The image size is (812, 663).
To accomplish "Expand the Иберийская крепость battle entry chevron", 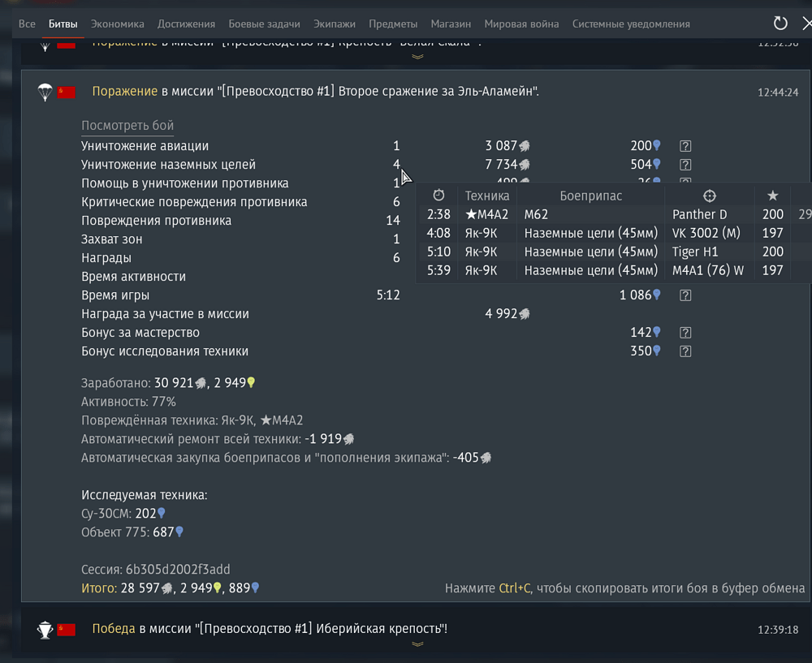I will [417, 644].
